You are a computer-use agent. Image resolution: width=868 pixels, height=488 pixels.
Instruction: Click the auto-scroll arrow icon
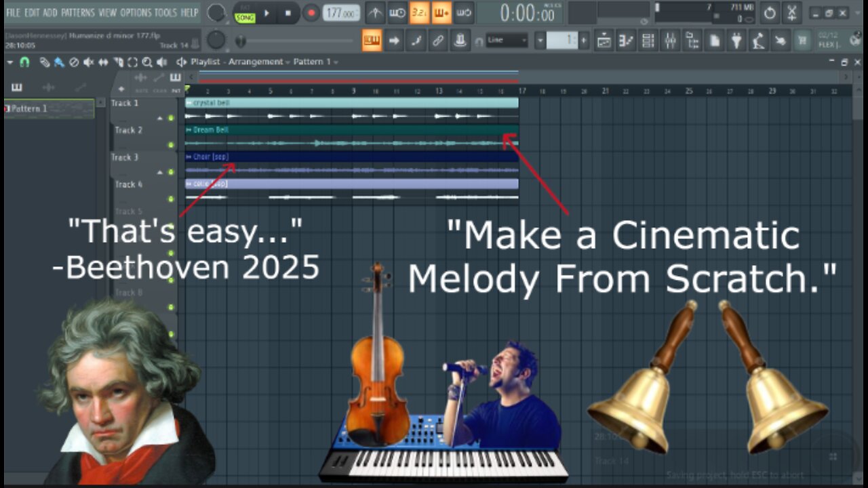pos(394,41)
